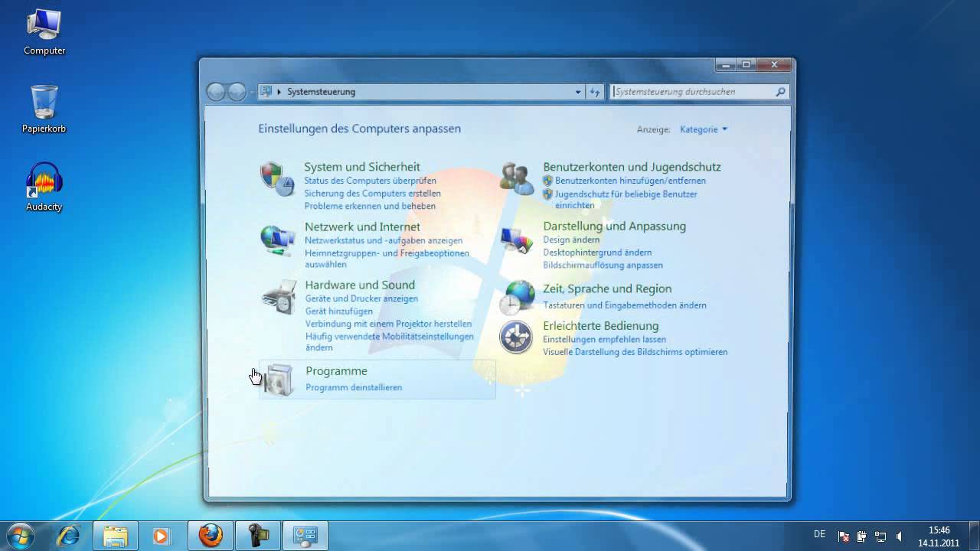980x551 pixels.
Task: Launch Internet Explorer from the taskbar
Action: coord(69,536)
